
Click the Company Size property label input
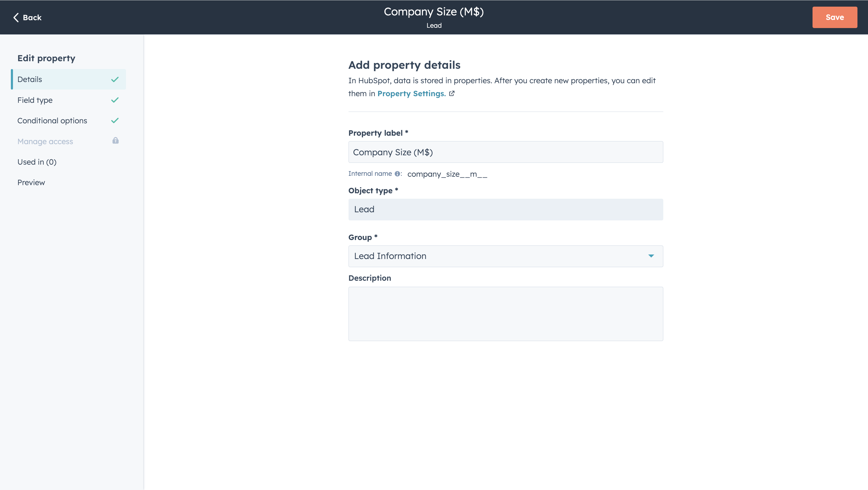[x=505, y=152]
